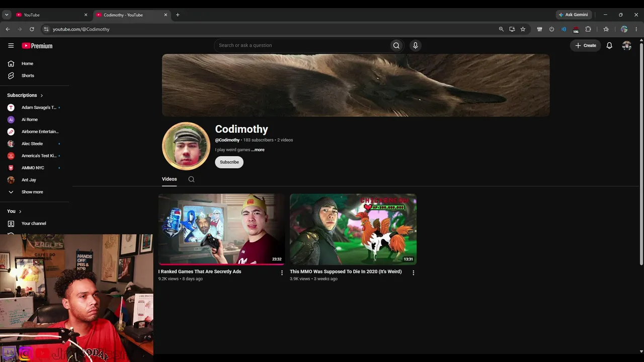Open a new browser tab

178,15
